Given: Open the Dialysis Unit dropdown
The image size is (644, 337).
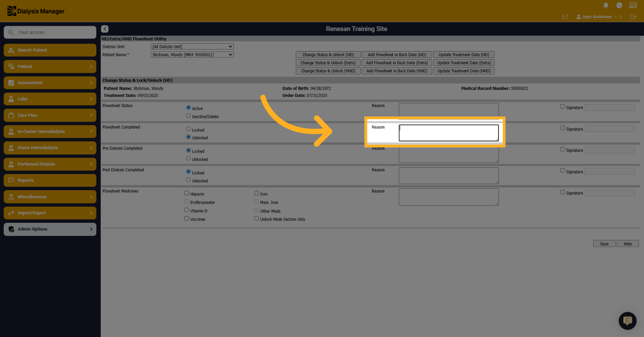Looking at the screenshot, I should coord(192,47).
